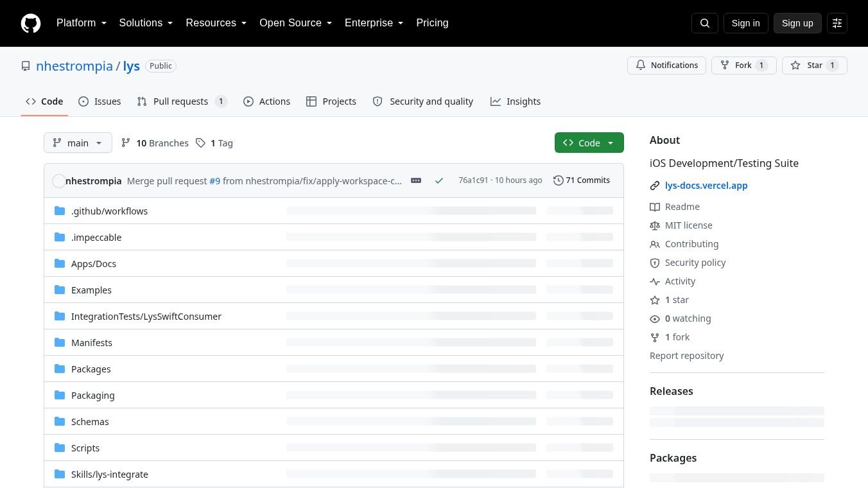This screenshot has width=868, height=488.
Task: Open IntegrationTests/LysSwiftConsumer folder
Action: point(146,317)
